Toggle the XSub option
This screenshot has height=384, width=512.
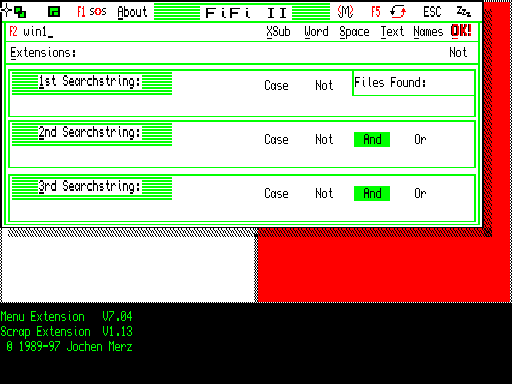point(278,32)
